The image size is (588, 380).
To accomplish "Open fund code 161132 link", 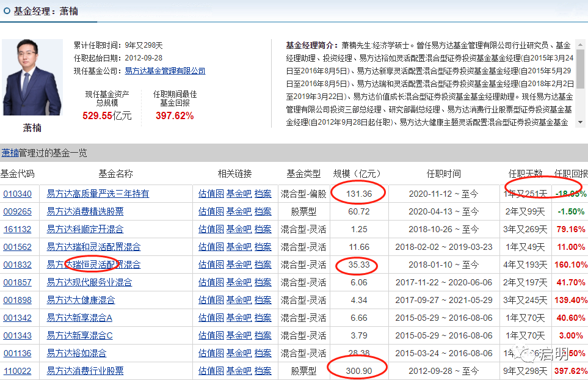I will (17, 229).
